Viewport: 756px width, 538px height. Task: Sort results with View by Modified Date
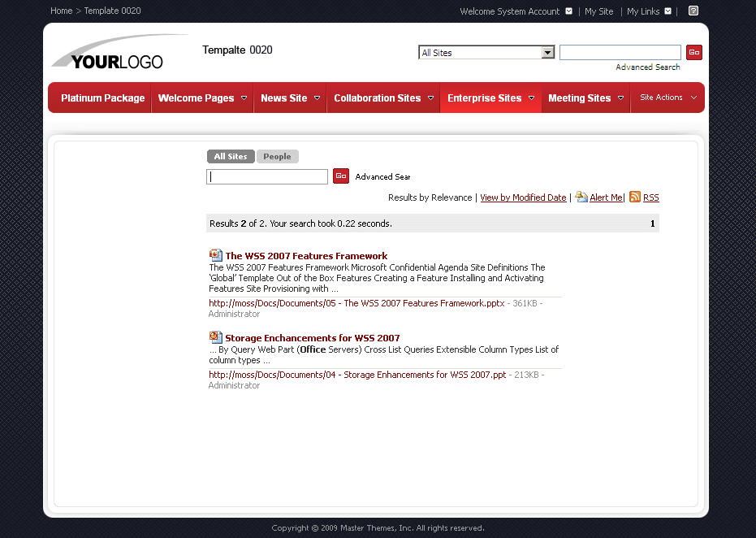pyautogui.click(x=523, y=197)
